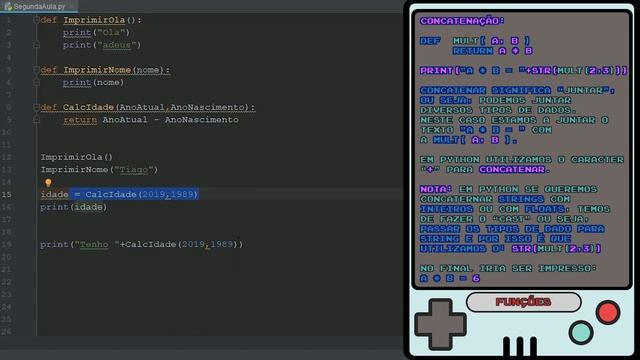Click the ImprimirOla function name definition
The image size is (640, 360).
(94, 20)
